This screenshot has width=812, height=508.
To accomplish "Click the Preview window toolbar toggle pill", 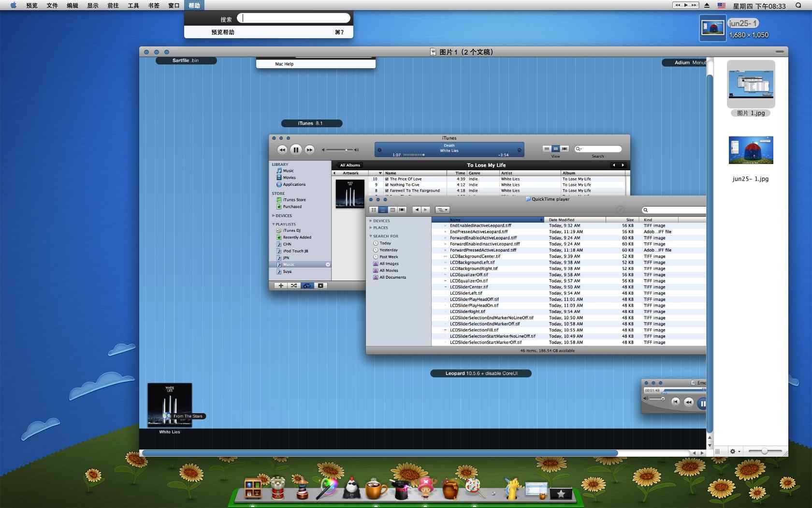I will coord(780,52).
